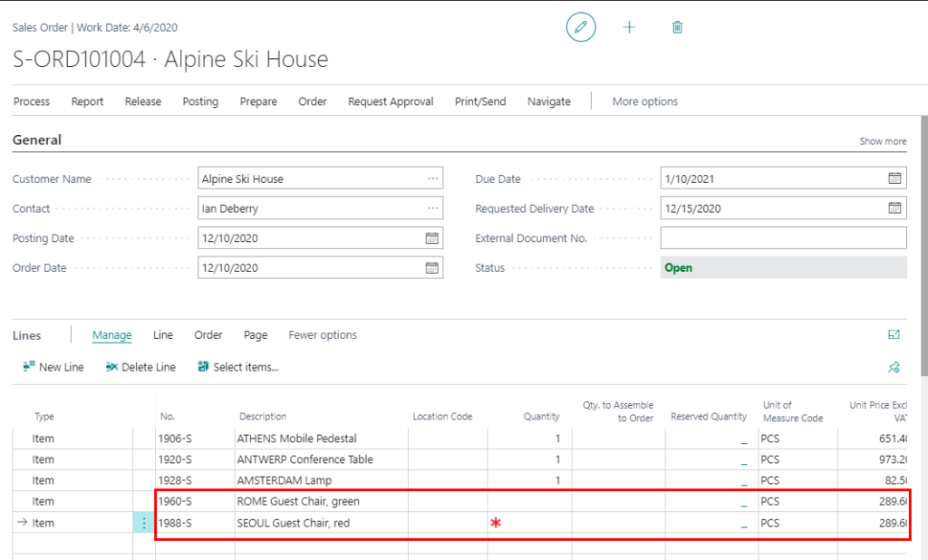Click unit price 973.20 cell
The image size is (928, 560).
pos(873,459)
